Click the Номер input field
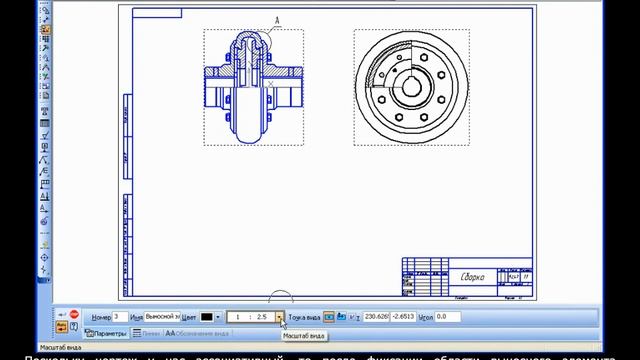Image resolution: width=640 pixels, height=360 pixels. coord(120,317)
